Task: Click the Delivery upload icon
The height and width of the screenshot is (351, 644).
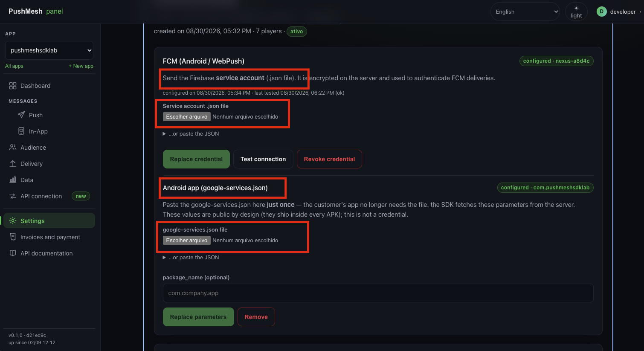Action: coord(13,163)
